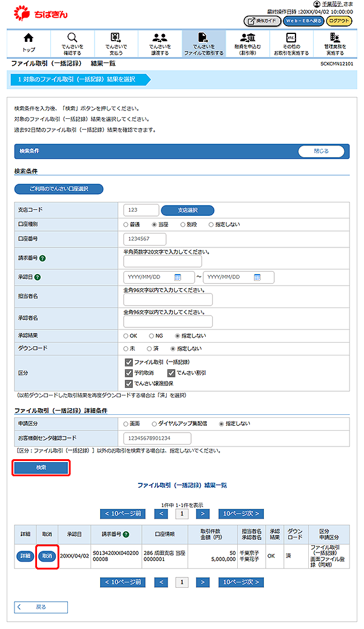Select 済 for ダウンロード
364x629 pixels.
149,349
